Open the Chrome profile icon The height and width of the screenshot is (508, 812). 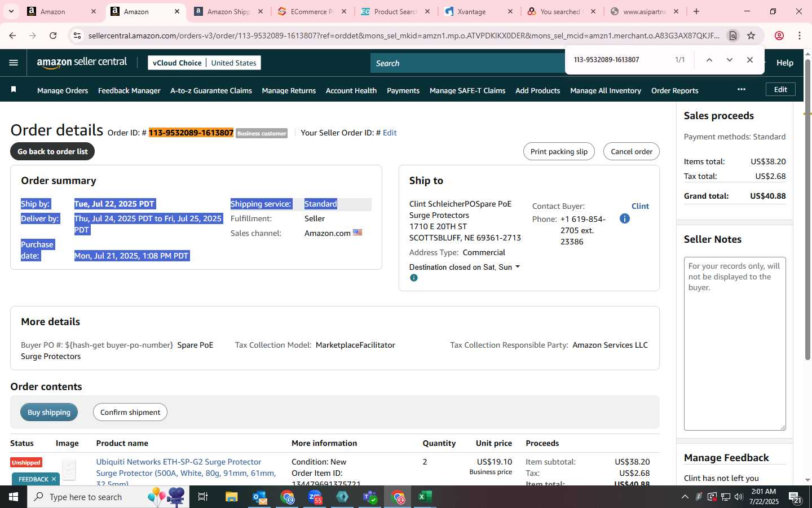(x=779, y=36)
